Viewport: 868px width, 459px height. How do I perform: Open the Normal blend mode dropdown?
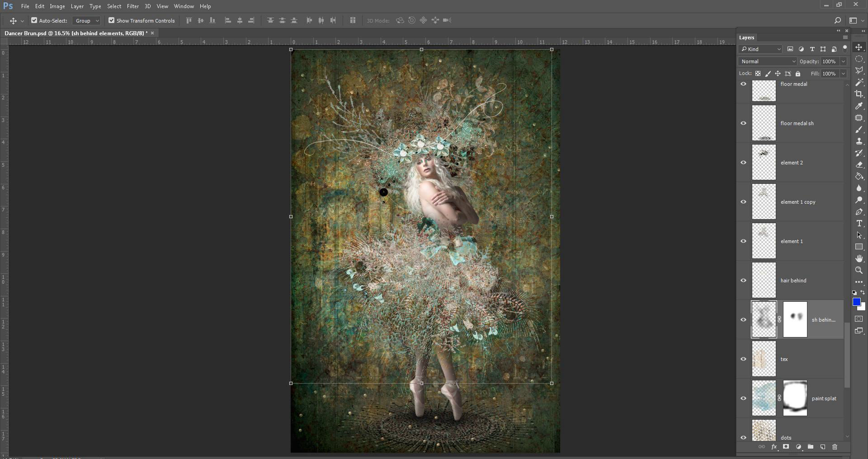pos(767,61)
